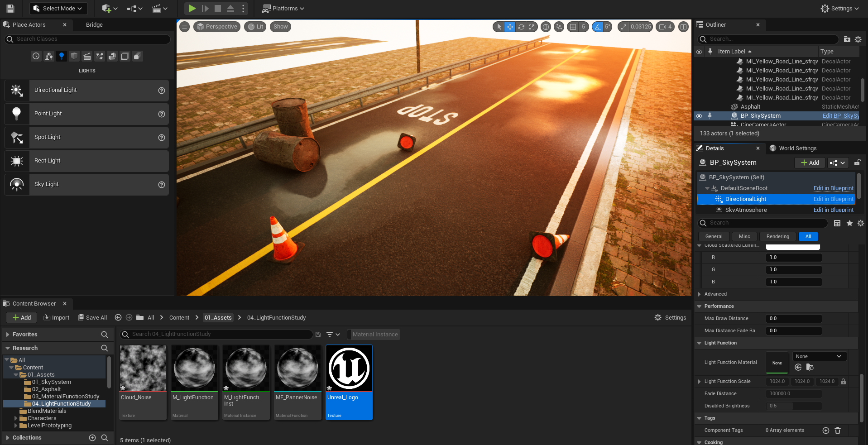The height and width of the screenshot is (445, 868).
Task: Open property matrix grid icon in Details
Action: click(837, 223)
